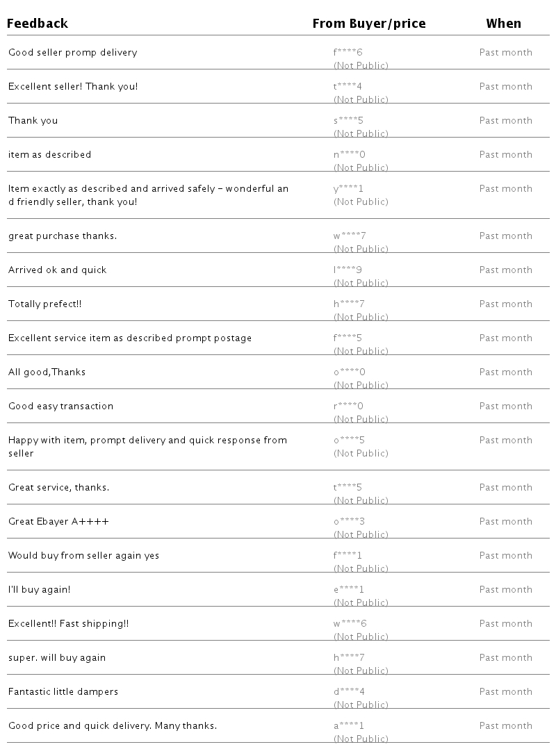
Task: Select the 'Fantastic little dampers' comment
Action: pyautogui.click(x=63, y=692)
